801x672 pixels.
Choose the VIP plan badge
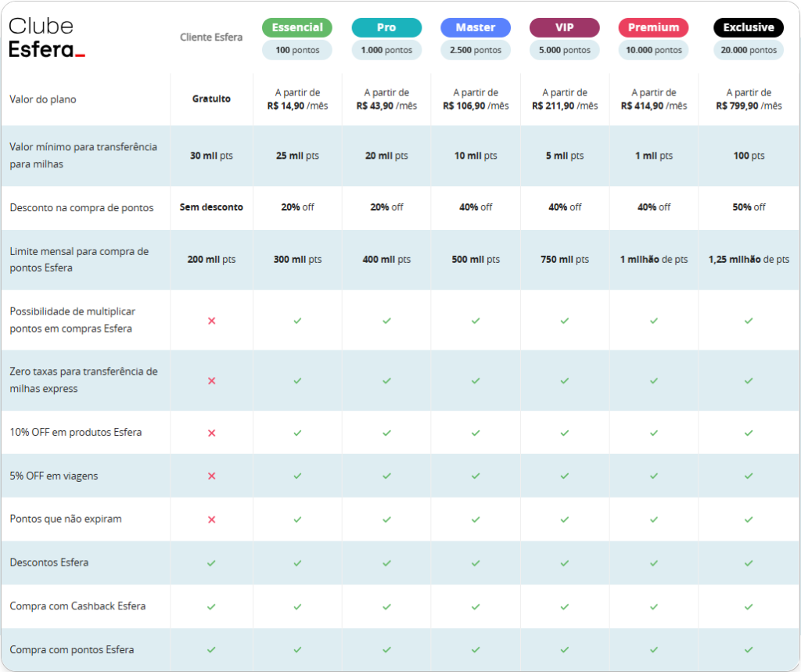(565, 27)
